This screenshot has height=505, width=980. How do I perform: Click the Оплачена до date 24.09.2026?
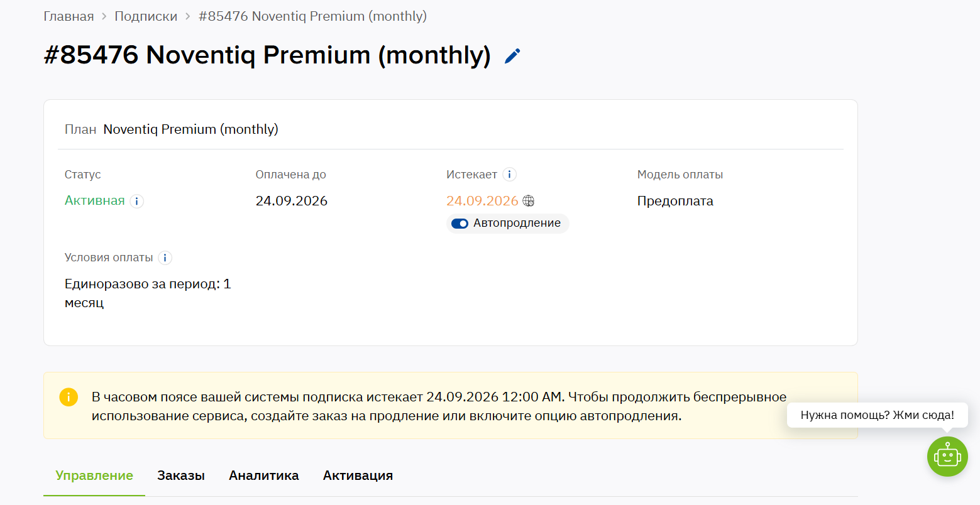[x=292, y=201]
